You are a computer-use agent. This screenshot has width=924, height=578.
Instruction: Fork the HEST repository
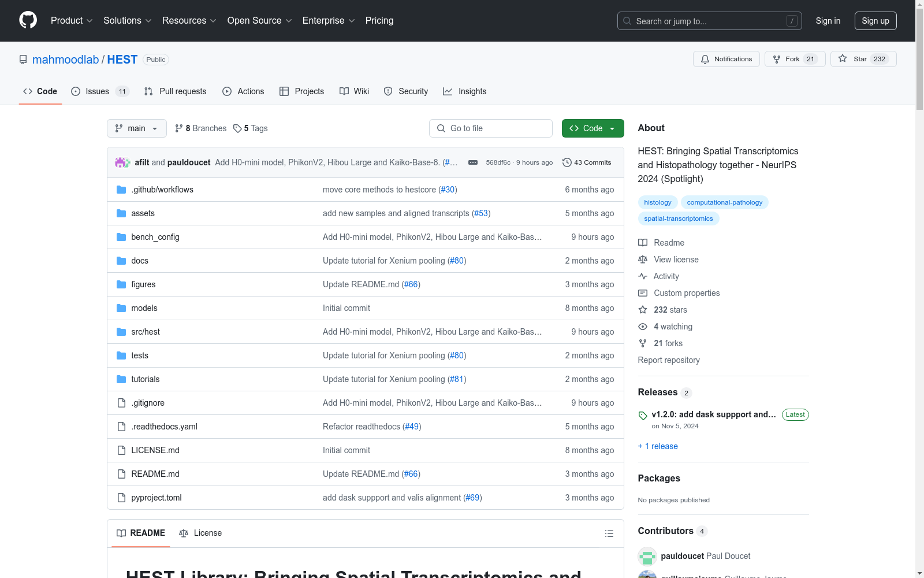pos(795,59)
